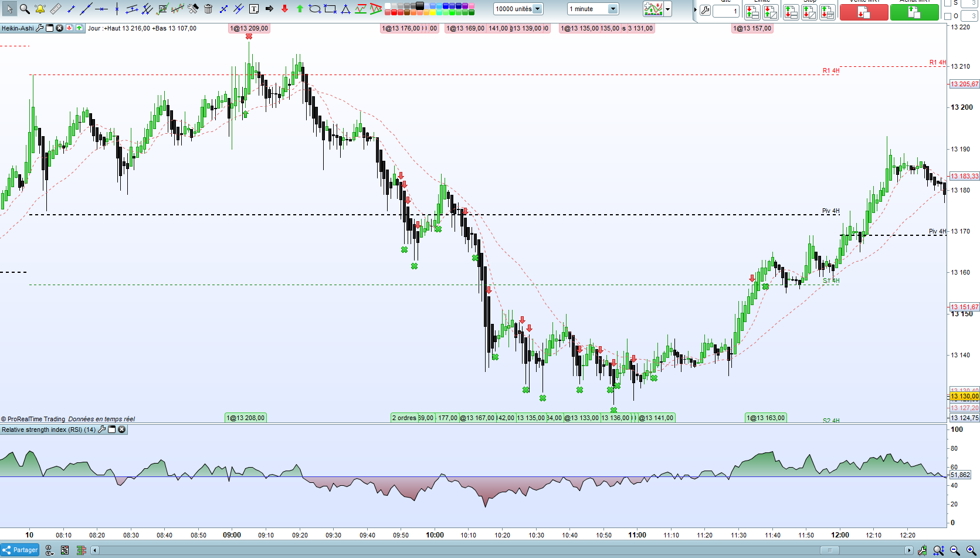Viewport: 980px width, 558px height.
Task: Click the 2 ordres label
Action: point(405,418)
